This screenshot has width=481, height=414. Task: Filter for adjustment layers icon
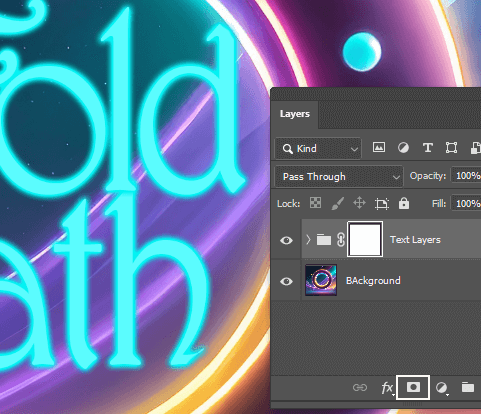coord(403,147)
